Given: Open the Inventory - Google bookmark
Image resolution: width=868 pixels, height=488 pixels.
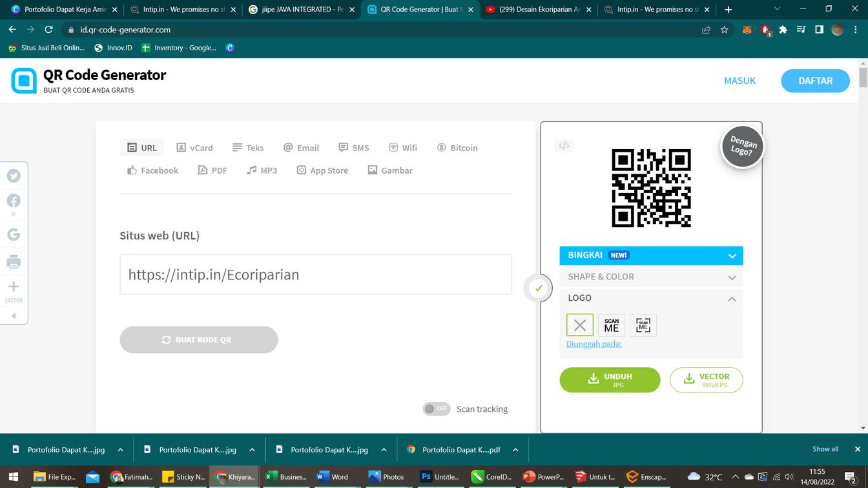Looking at the screenshot, I should click(179, 48).
